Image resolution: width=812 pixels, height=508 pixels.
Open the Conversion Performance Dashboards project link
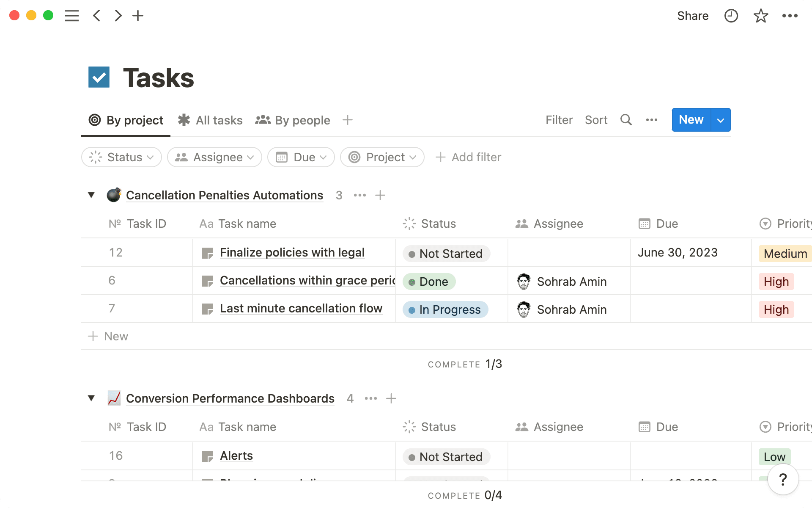pos(230,398)
